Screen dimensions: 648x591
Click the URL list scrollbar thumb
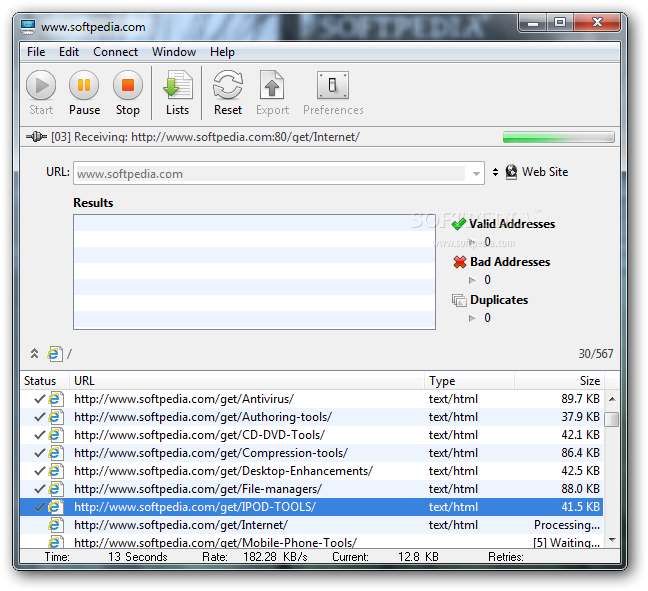click(612, 419)
